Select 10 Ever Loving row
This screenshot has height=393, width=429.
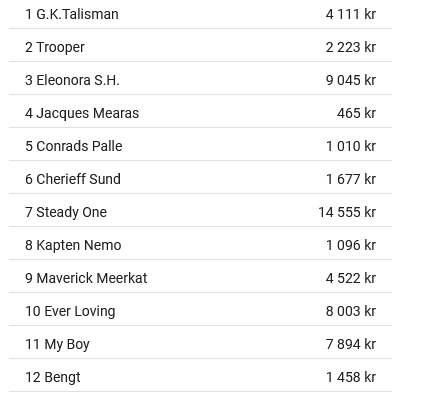[200, 311]
